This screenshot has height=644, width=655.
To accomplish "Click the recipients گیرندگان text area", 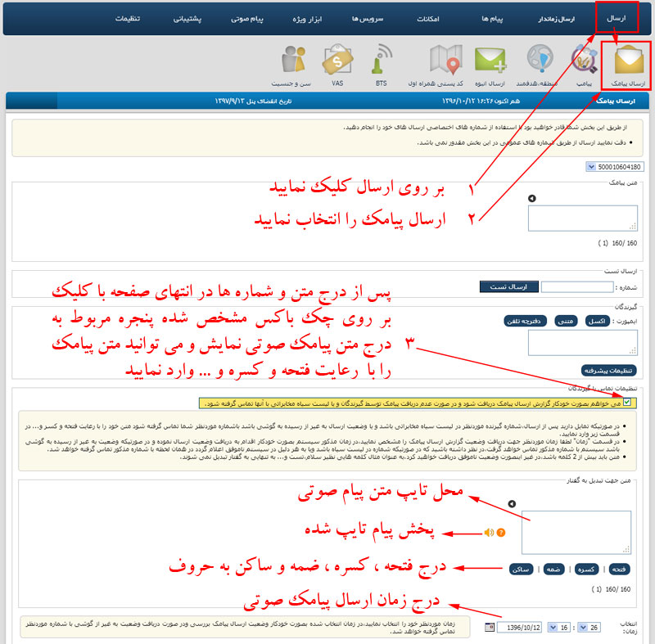I will (583, 343).
